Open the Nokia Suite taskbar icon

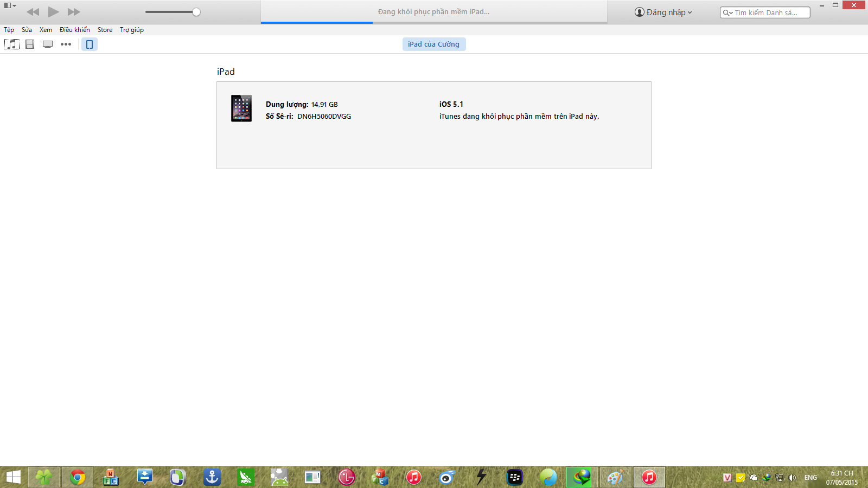(x=177, y=477)
